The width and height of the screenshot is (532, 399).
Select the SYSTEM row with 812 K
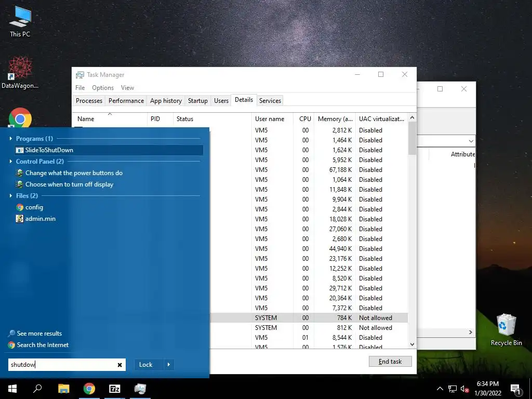pyautogui.click(x=309, y=328)
